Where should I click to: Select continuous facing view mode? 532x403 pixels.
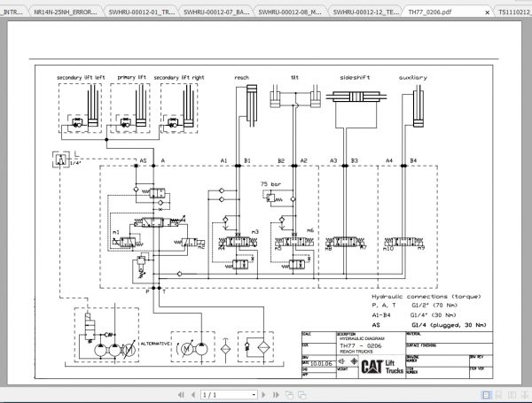(x=525, y=395)
